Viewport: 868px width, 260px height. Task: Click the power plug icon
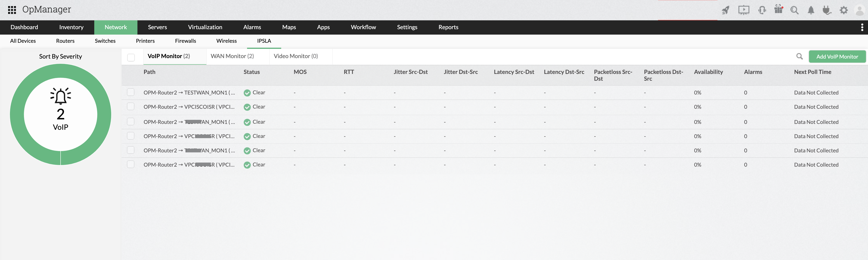(x=827, y=10)
